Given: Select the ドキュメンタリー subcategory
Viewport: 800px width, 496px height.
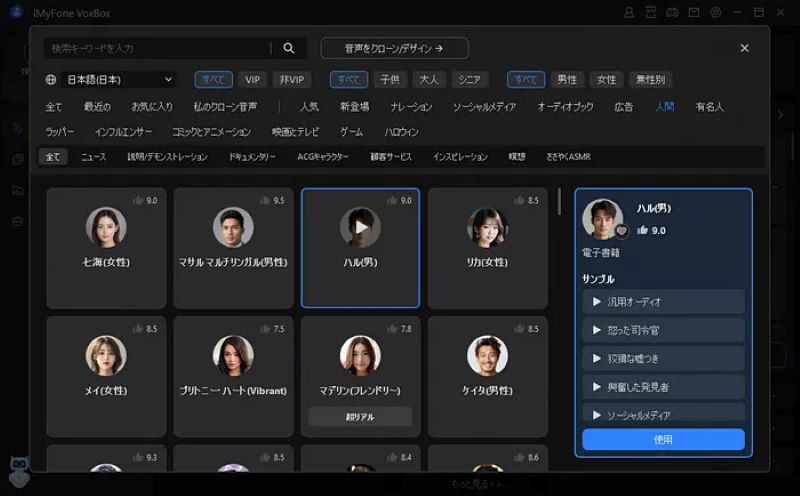Looking at the screenshot, I should click(252, 157).
